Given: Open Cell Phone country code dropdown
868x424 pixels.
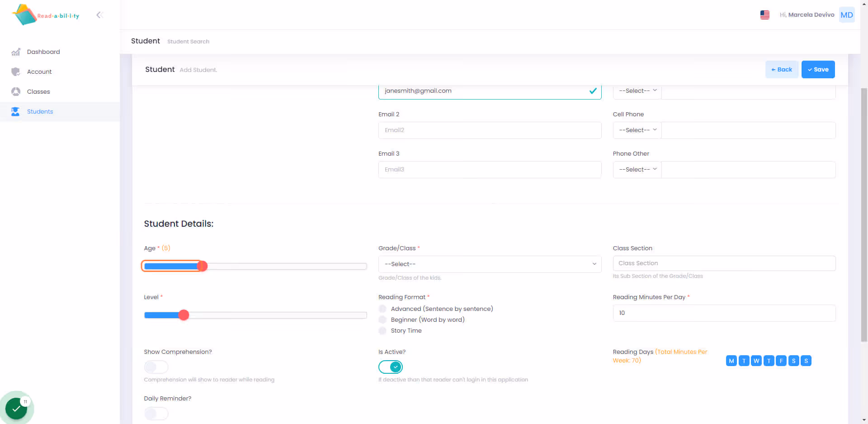Looking at the screenshot, I should click(637, 130).
